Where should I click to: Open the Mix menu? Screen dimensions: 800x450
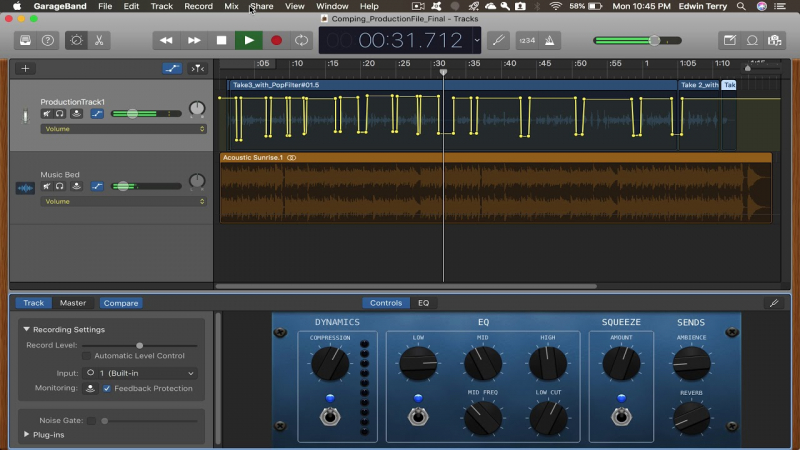232,6
